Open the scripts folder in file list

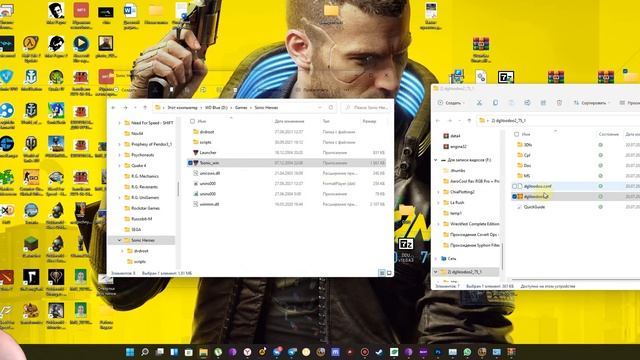coord(287,142)
